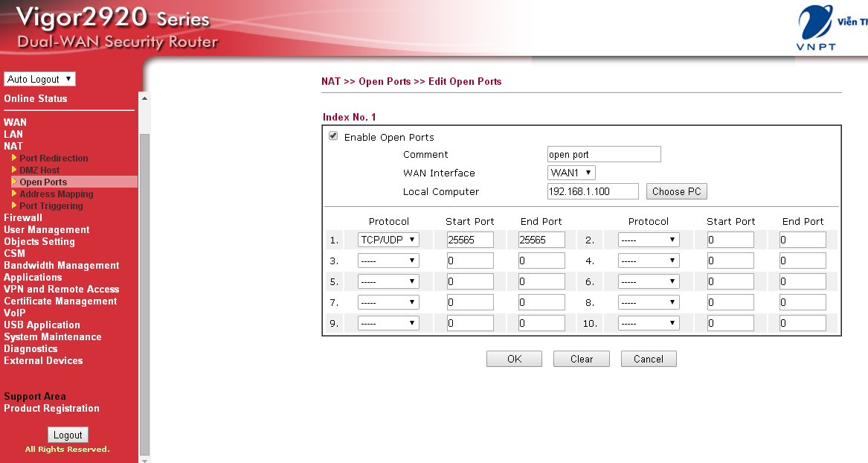Click the Clear button

(581, 359)
